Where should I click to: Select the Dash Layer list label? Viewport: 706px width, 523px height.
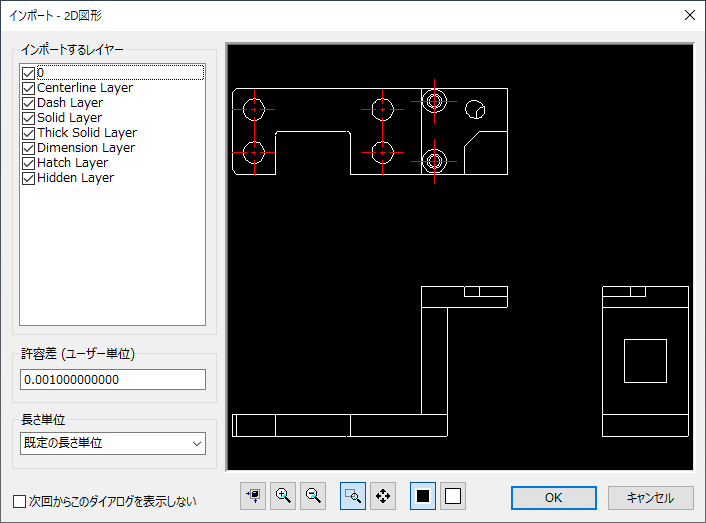pos(70,103)
